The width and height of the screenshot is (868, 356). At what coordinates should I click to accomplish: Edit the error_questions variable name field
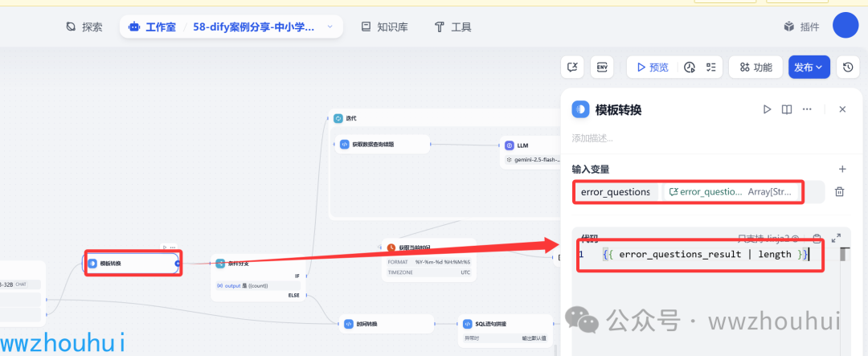click(x=616, y=192)
